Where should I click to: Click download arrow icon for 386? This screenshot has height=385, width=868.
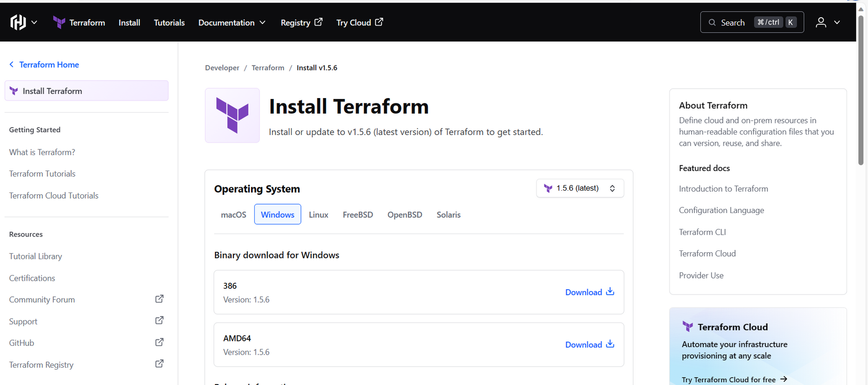(610, 292)
